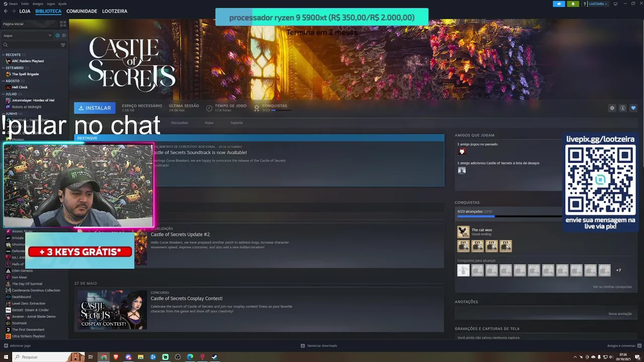
Task: Click the blue INSTALAR button
Action: click(x=95, y=108)
